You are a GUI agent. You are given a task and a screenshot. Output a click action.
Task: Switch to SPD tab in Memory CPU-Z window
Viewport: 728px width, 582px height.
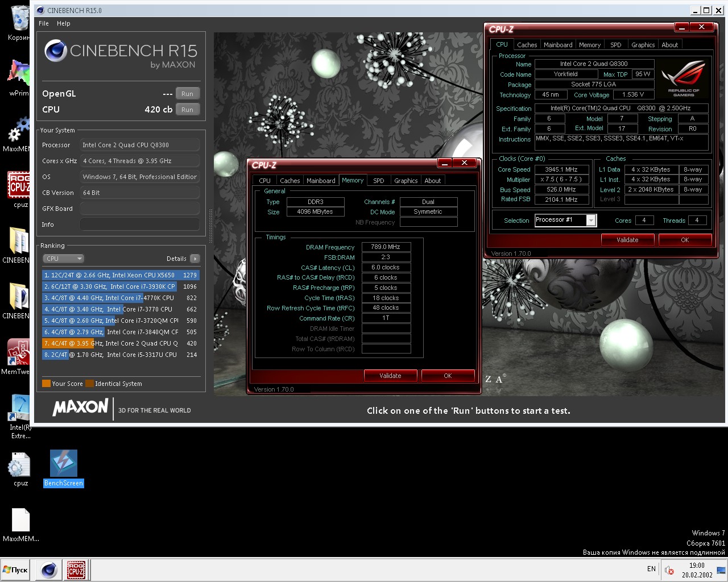379,181
